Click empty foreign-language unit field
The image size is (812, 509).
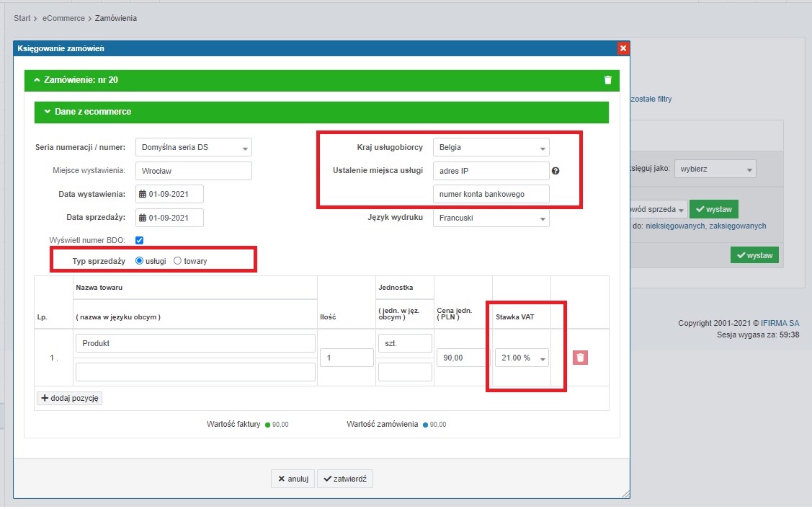coord(405,371)
